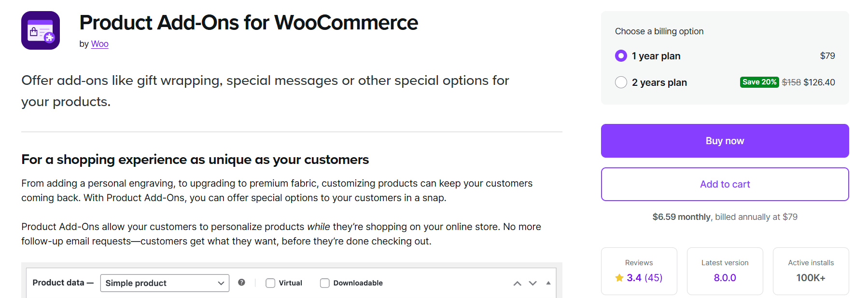Click the Product data label
Image resolution: width=868 pixels, height=298 pixels.
pos(58,283)
